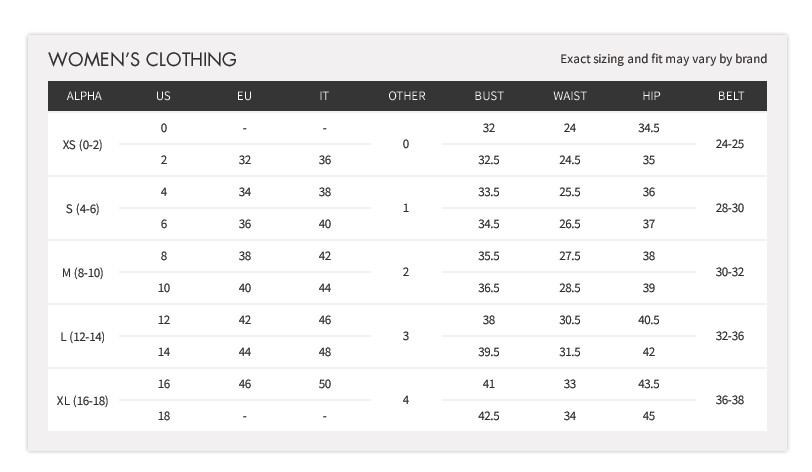Screen dimensions: 812x472
Task: Click the 36-38 belt size cell
Action: (x=730, y=400)
